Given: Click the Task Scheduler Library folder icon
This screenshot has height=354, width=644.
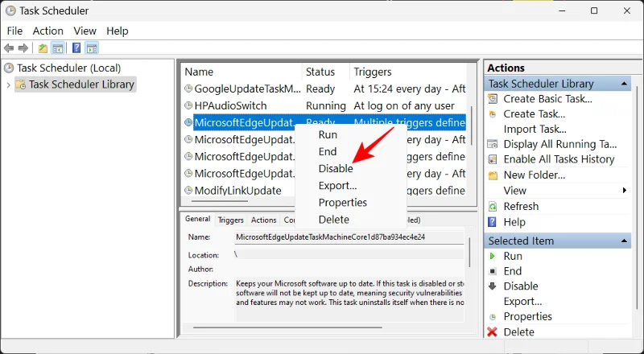Looking at the screenshot, I should coord(21,85).
